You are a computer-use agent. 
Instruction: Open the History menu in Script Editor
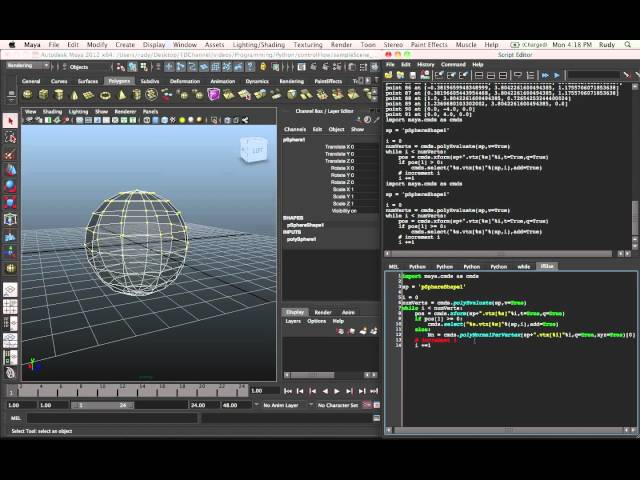(425, 64)
